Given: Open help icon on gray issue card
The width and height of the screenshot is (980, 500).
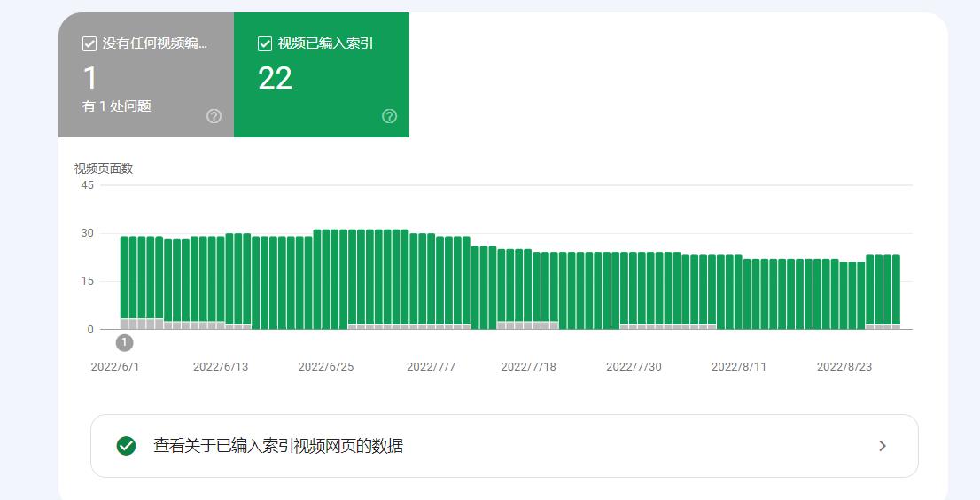Looking at the screenshot, I should (214, 116).
